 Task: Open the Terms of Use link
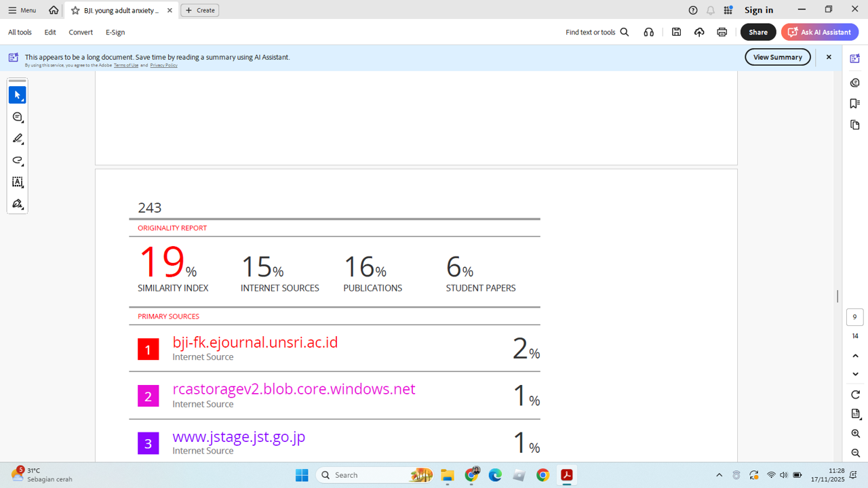point(125,65)
